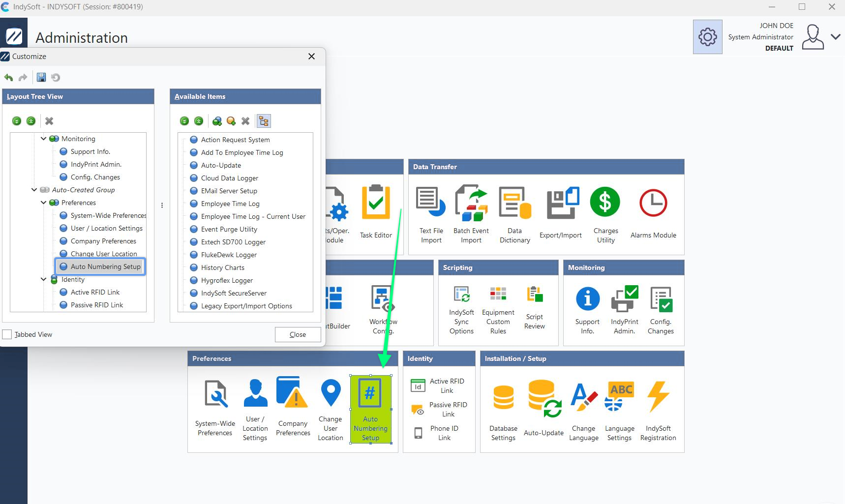Select the highlighted Auto Numbering Setup tile
The width and height of the screenshot is (845, 504).
371,409
